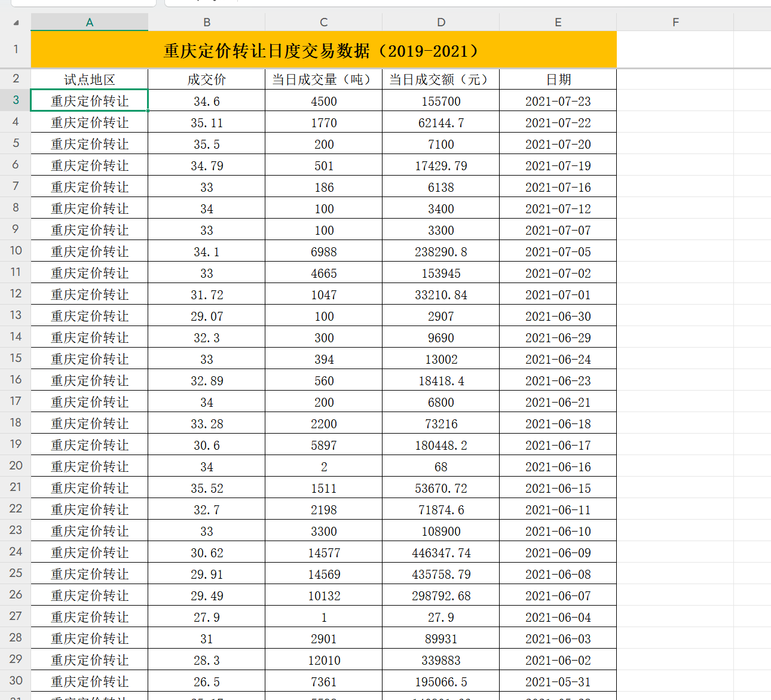Screen dimensions: 771x700
Task: Click price cell 32.89
Action: click(207, 380)
